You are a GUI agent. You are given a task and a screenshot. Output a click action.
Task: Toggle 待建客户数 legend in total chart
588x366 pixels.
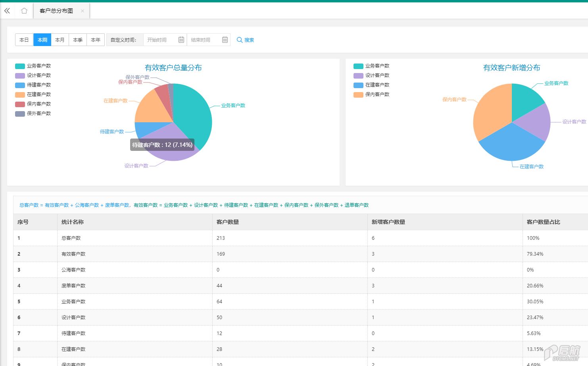tap(33, 85)
